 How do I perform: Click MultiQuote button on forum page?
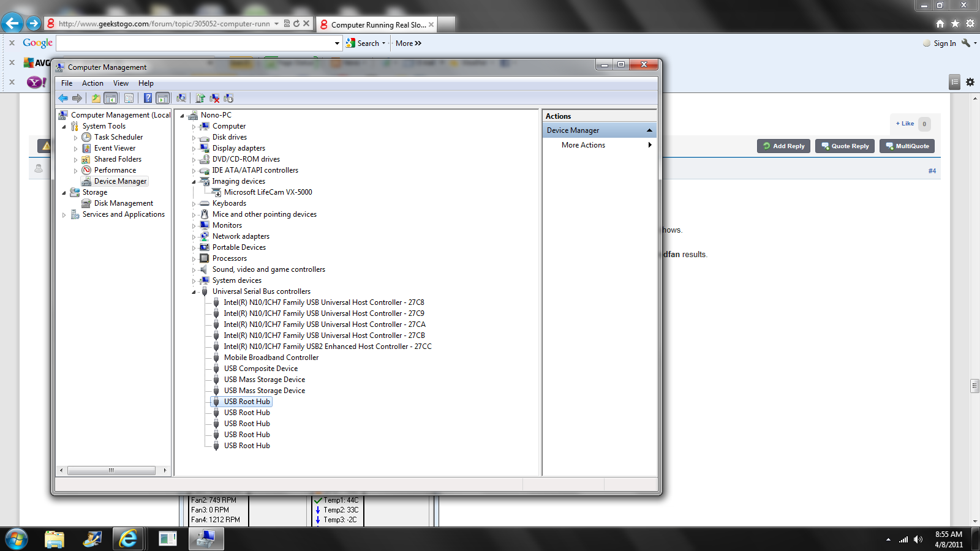(x=907, y=146)
